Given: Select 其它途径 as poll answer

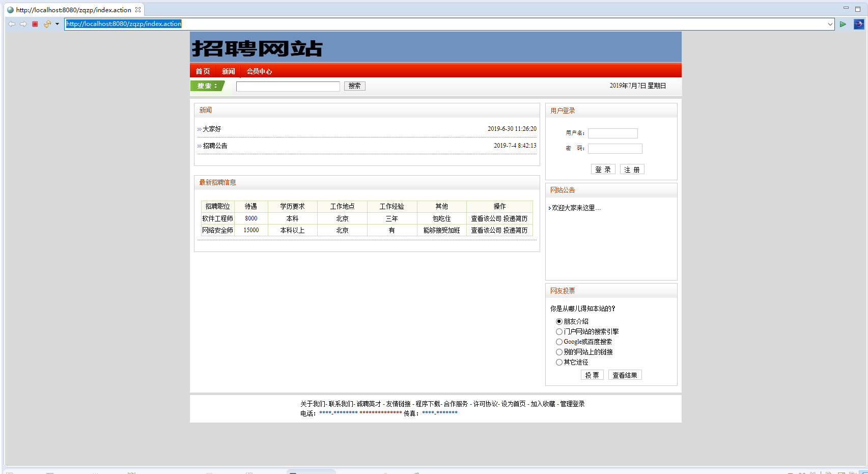Looking at the screenshot, I should pyautogui.click(x=559, y=362).
